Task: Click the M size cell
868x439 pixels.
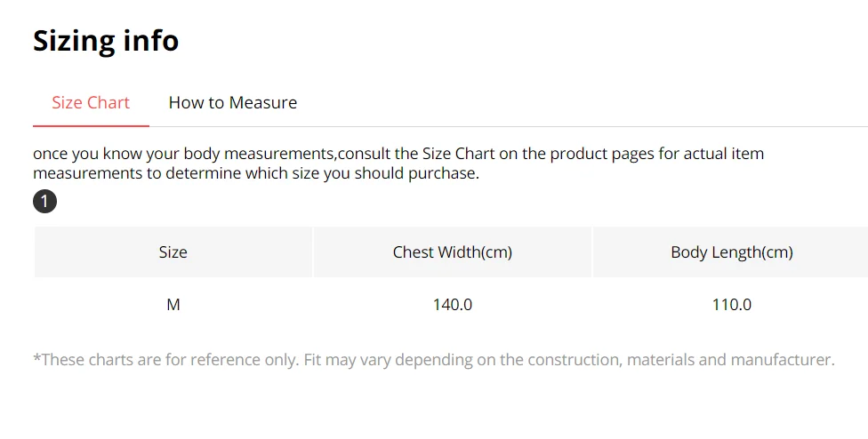Action: 173,305
